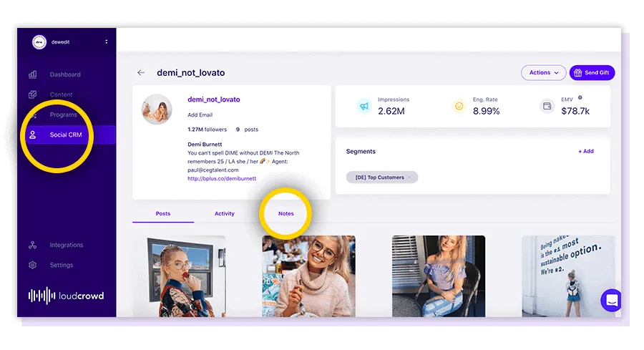Click the dewedit account avatar
This screenshot has height=350, width=644.
point(39,42)
